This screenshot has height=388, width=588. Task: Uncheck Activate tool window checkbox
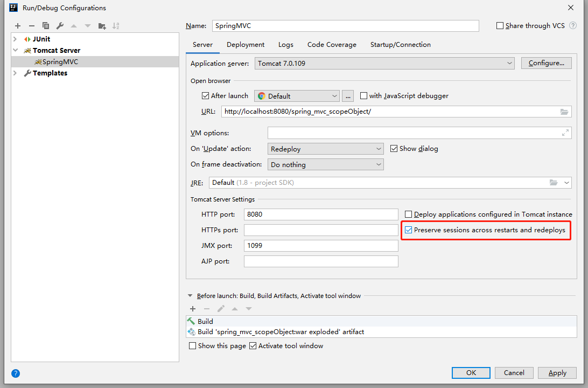click(x=253, y=346)
